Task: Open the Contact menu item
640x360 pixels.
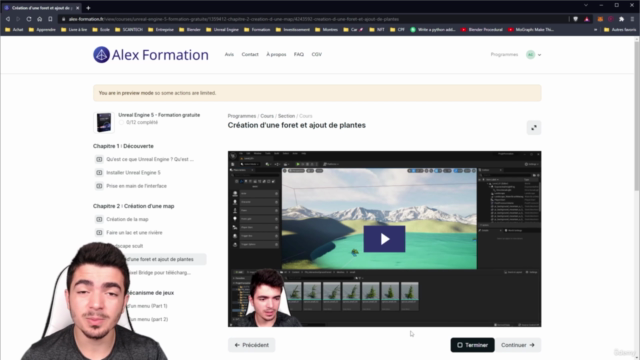Action: pyautogui.click(x=250, y=54)
